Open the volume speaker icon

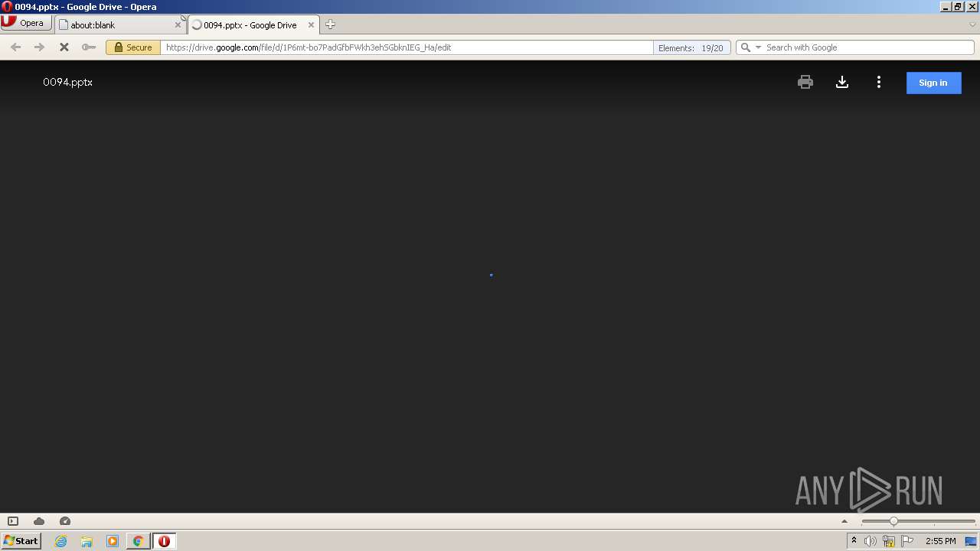pyautogui.click(x=871, y=541)
